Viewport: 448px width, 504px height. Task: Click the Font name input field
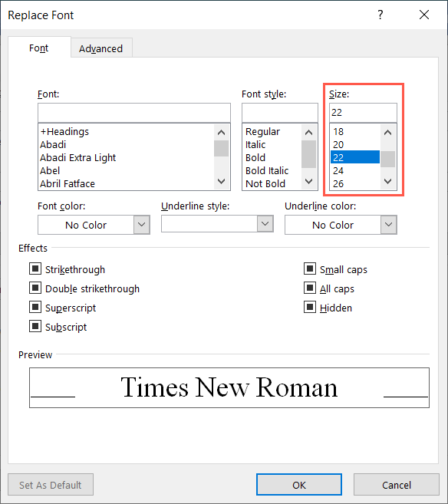coord(134,113)
